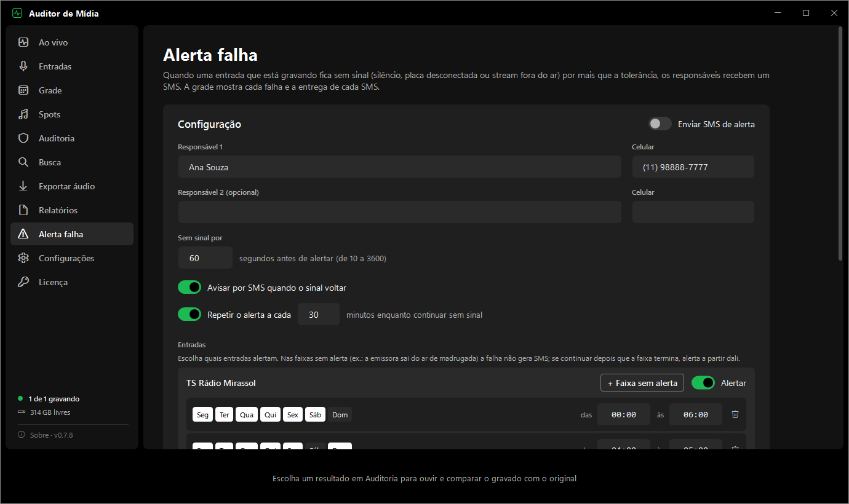Click the Responsável 2 name field
The height and width of the screenshot is (504, 849).
[400, 212]
